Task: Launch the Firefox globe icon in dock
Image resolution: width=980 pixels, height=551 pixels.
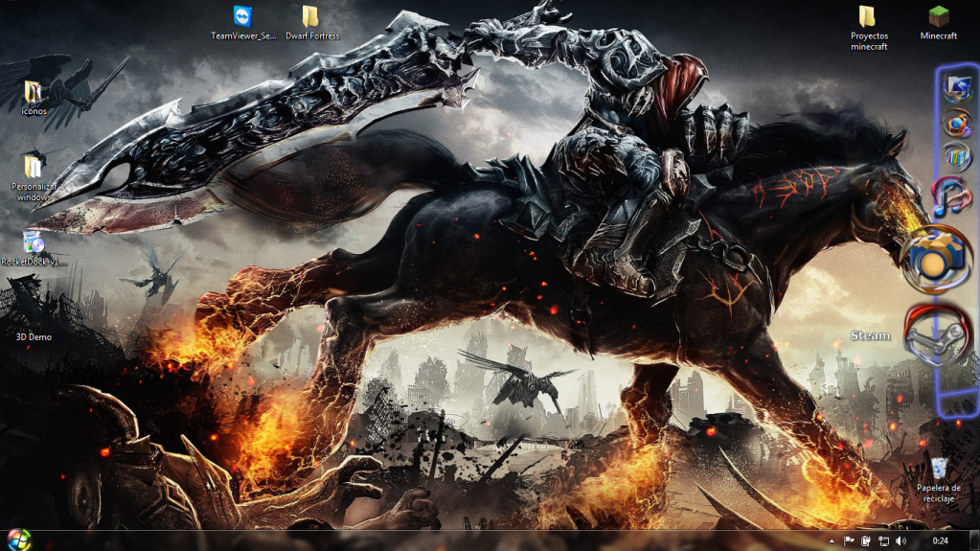Action: click(x=957, y=124)
